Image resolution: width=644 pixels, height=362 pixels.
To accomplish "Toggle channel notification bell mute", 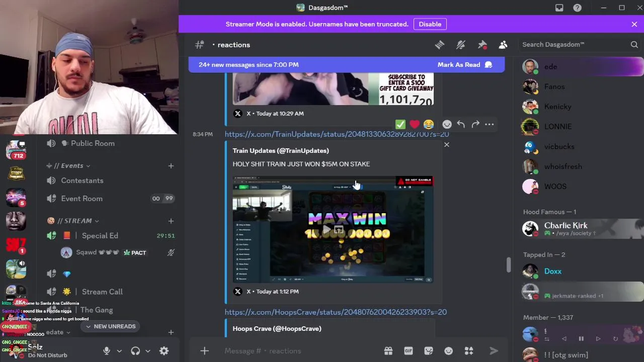I will tap(461, 45).
